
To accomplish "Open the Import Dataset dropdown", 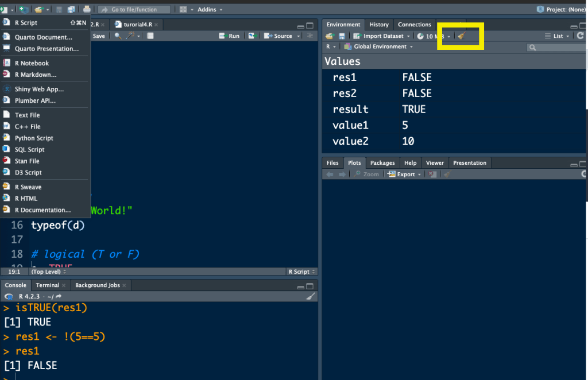I will point(382,36).
